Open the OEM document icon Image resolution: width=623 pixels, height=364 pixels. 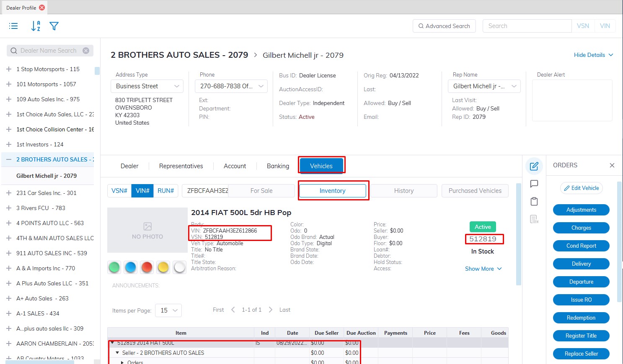534,219
